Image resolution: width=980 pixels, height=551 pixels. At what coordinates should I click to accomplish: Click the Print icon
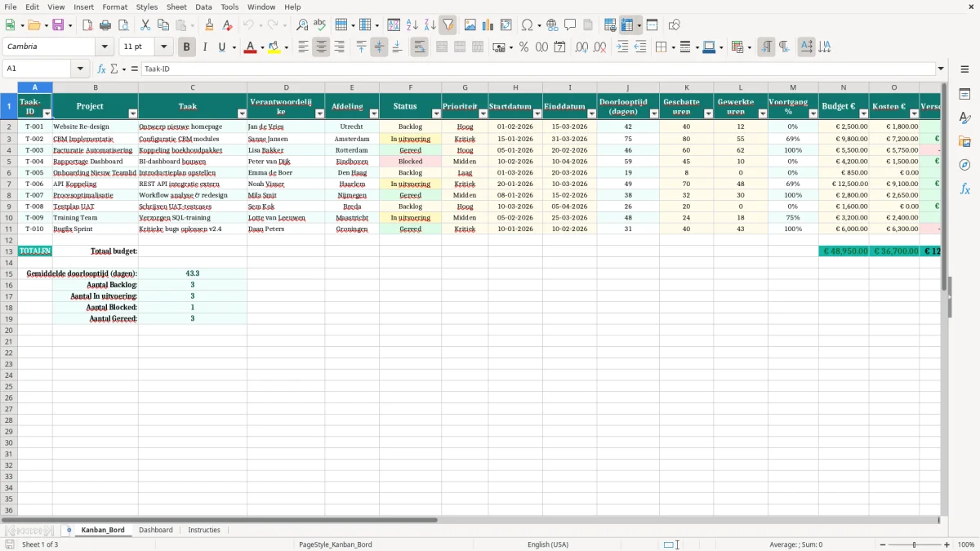tap(105, 25)
